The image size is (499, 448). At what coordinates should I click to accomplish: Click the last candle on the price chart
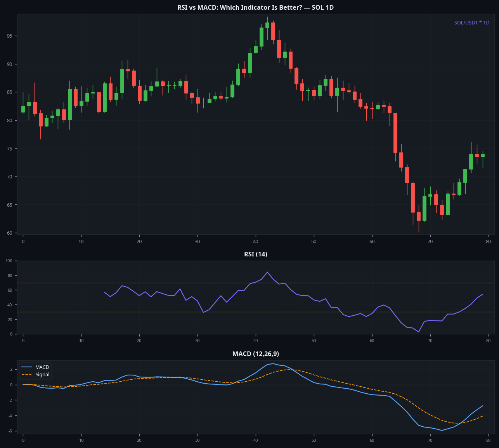coord(483,156)
